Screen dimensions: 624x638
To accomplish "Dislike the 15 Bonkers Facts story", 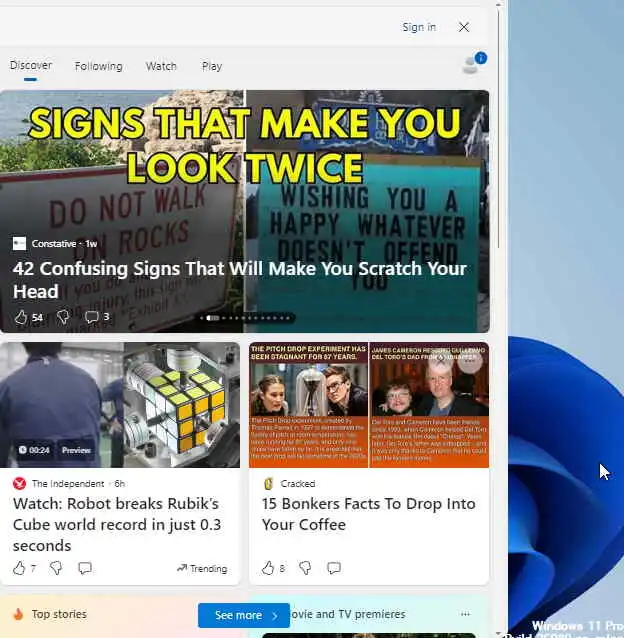I will tap(305, 568).
